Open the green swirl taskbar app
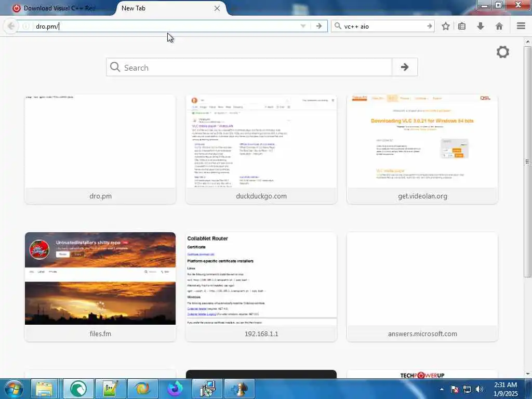Image resolution: width=532 pixels, height=399 pixels. coord(78,389)
